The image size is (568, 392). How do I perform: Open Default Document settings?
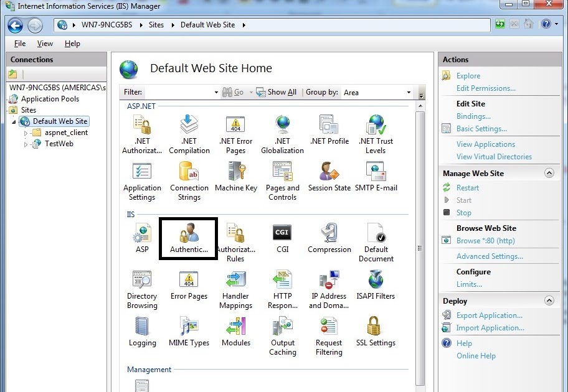(376, 238)
